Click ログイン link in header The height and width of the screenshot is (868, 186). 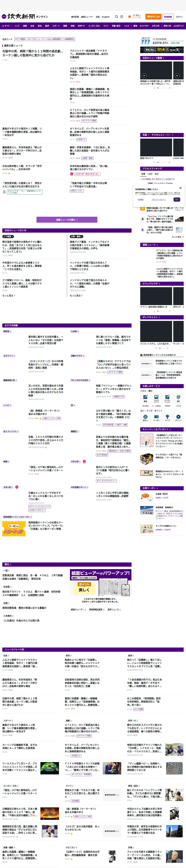coord(179,16)
